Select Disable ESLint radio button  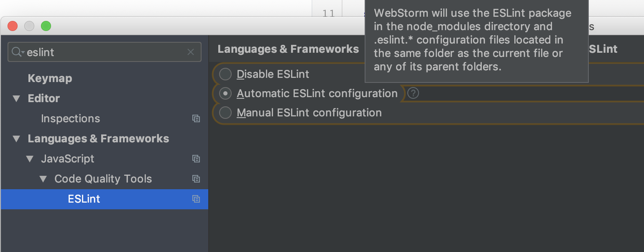coord(225,74)
